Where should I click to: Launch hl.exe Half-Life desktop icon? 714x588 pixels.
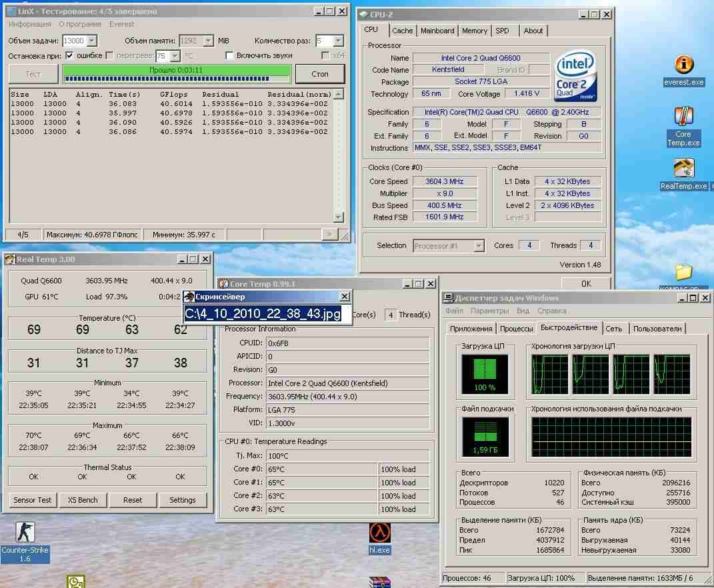point(379,539)
